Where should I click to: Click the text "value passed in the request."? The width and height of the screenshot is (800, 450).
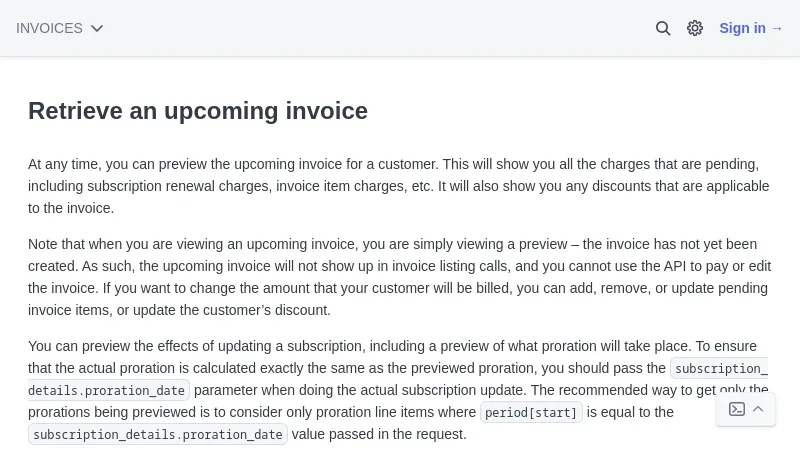(379, 434)
